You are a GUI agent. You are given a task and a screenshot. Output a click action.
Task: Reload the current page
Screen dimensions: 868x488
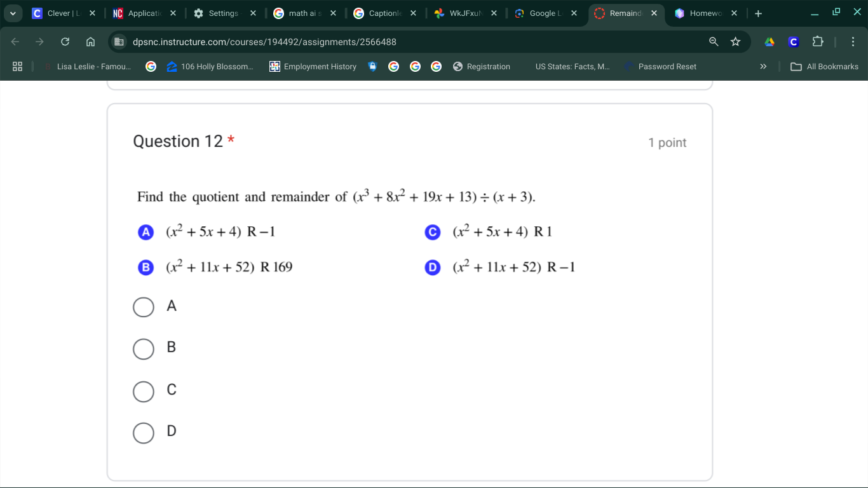[65, 42]
